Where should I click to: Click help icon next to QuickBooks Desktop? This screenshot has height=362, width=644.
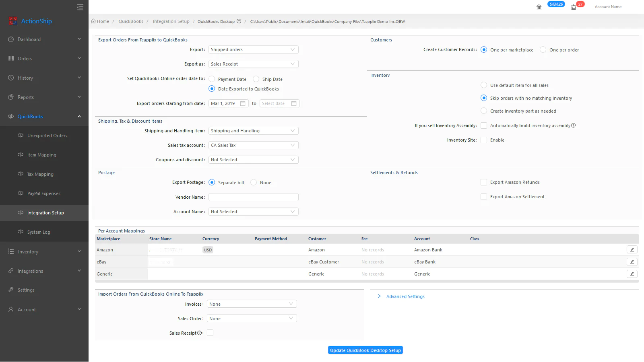pos(239,21)
